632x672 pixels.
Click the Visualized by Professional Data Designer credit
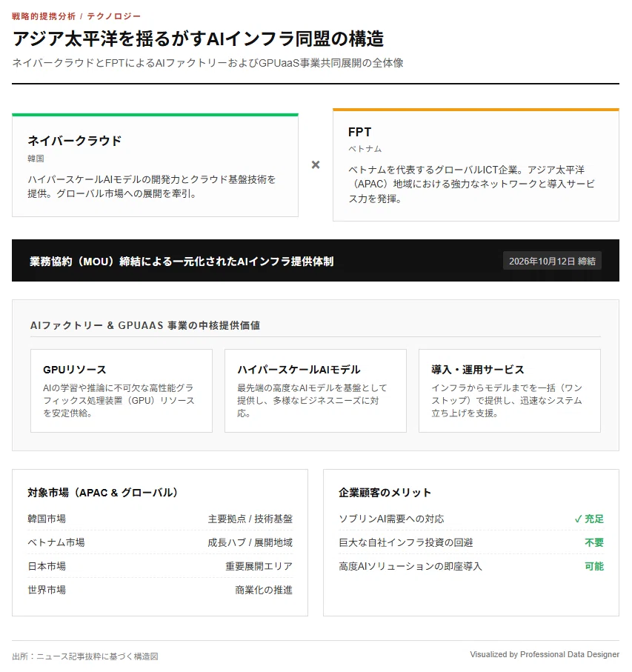click(545, 654)
